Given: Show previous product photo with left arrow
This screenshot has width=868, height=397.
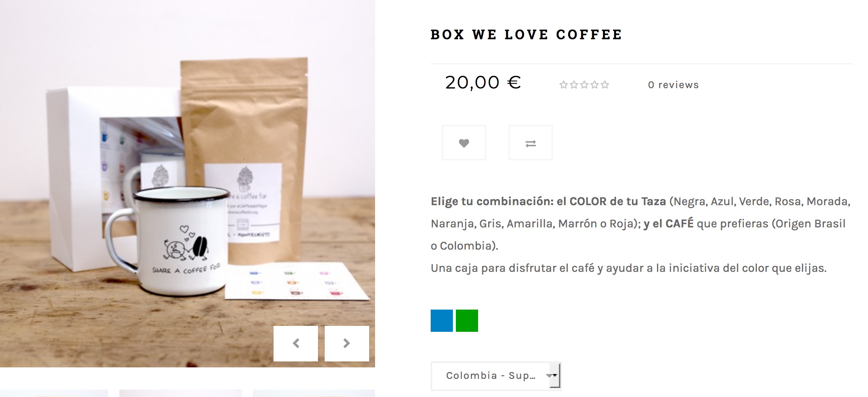Looking at the screenshot, I should (296, 343).
